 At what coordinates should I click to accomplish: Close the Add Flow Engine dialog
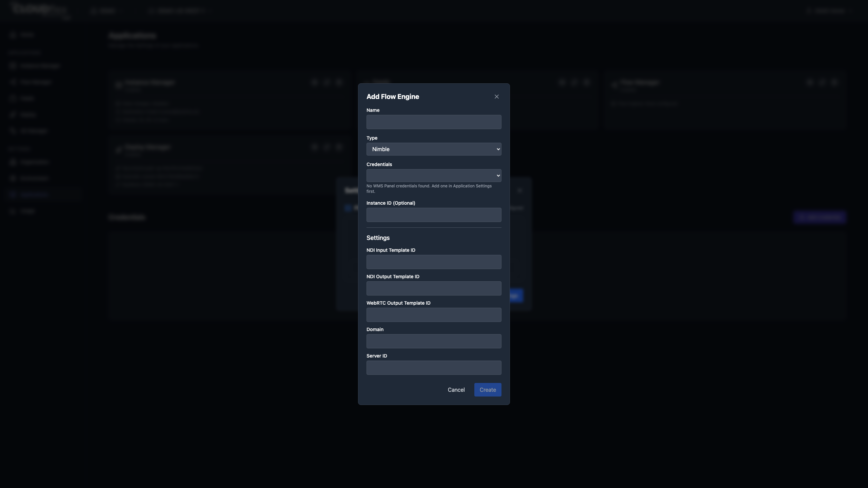497,97
